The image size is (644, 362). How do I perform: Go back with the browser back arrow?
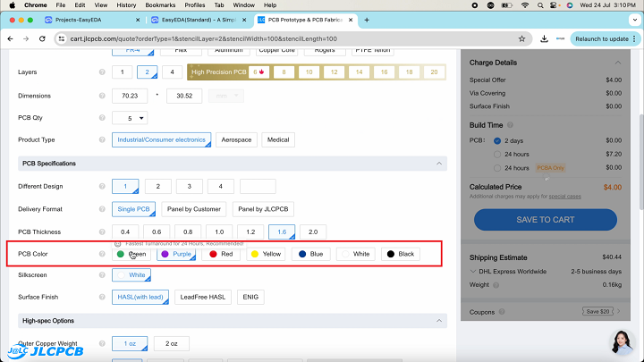10,38
